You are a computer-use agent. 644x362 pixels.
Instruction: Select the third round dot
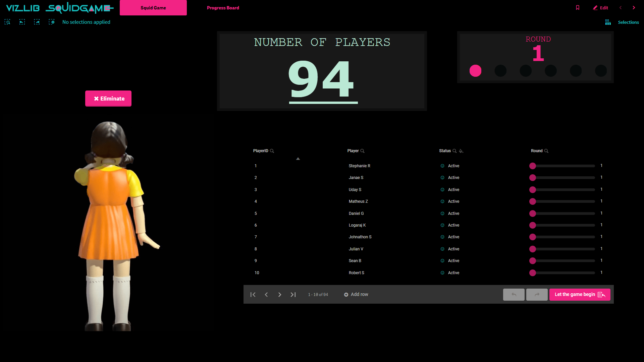[x=526, y=71]
